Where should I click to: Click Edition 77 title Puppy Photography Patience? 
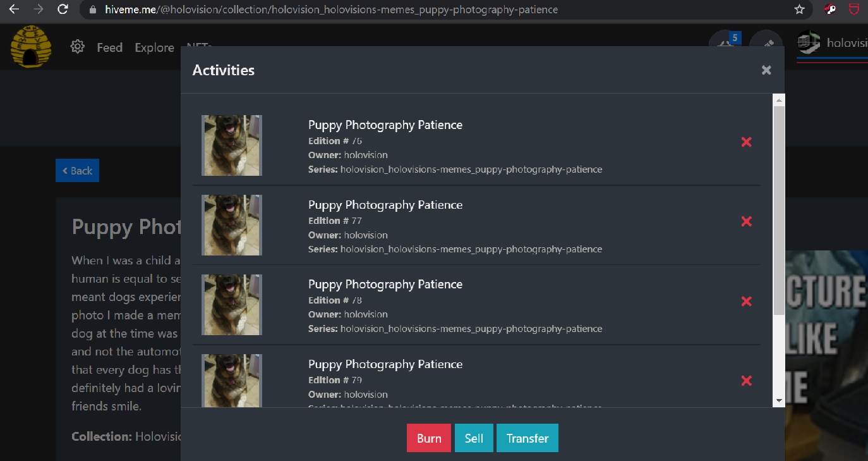click(385, 205)
